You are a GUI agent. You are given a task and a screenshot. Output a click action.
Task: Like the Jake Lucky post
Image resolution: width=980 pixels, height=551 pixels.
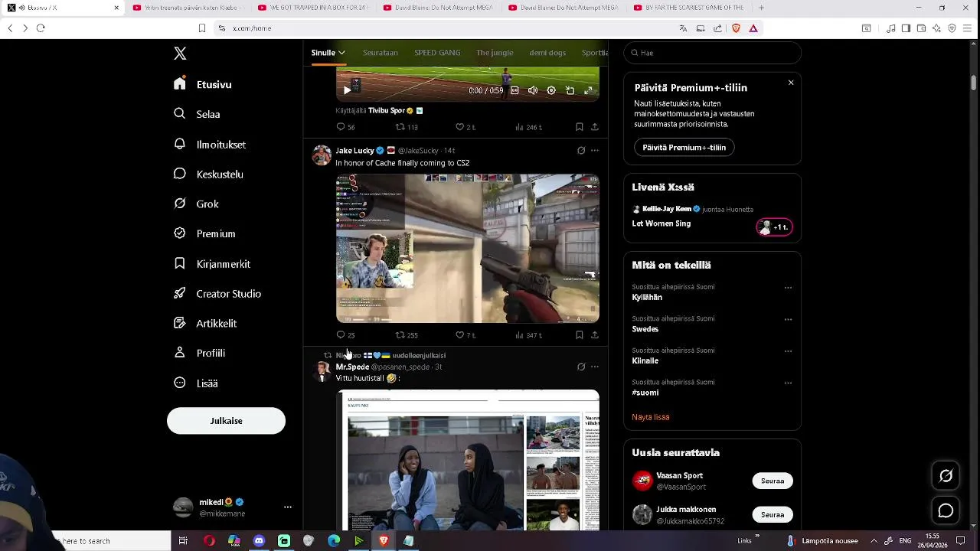tap(465, 335)
